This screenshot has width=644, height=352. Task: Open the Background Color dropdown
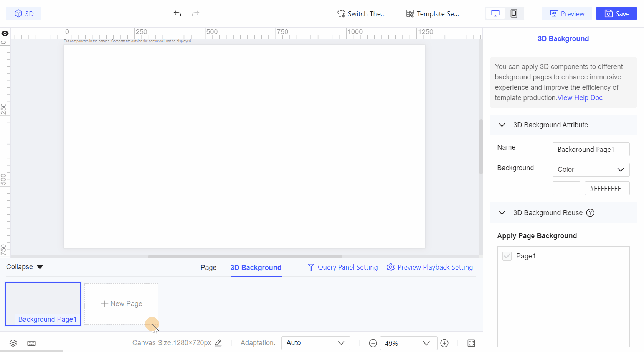coord(591,169)
